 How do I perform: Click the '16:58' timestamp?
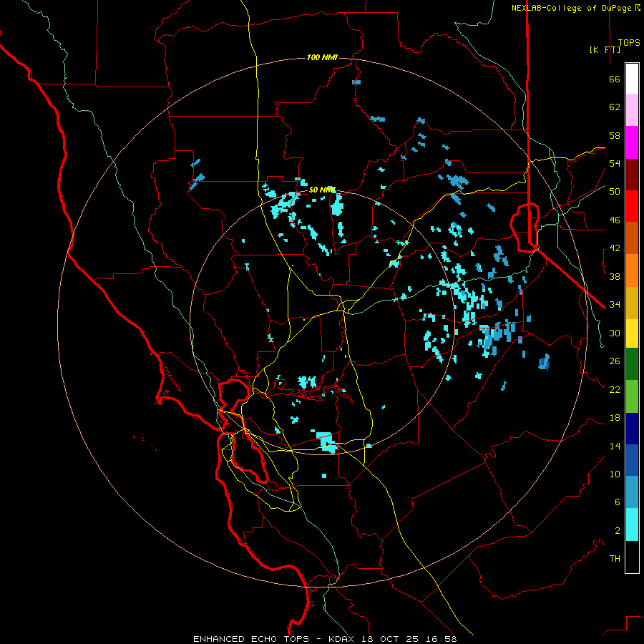pyautogui.click(x=442, y=639)
